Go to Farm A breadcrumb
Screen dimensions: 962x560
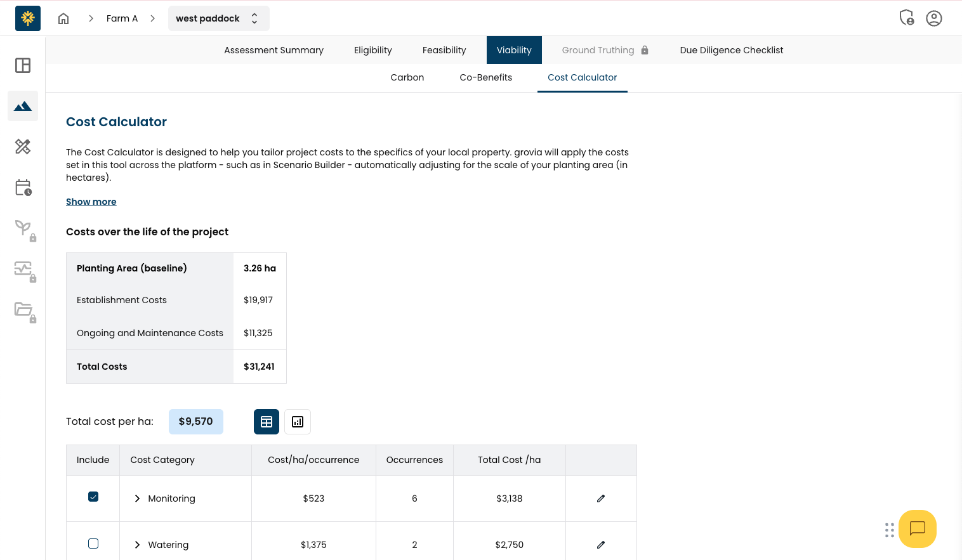point(122,18)
